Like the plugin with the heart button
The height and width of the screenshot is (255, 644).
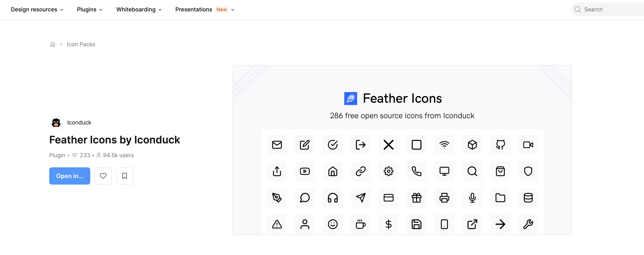click(103, 176)
